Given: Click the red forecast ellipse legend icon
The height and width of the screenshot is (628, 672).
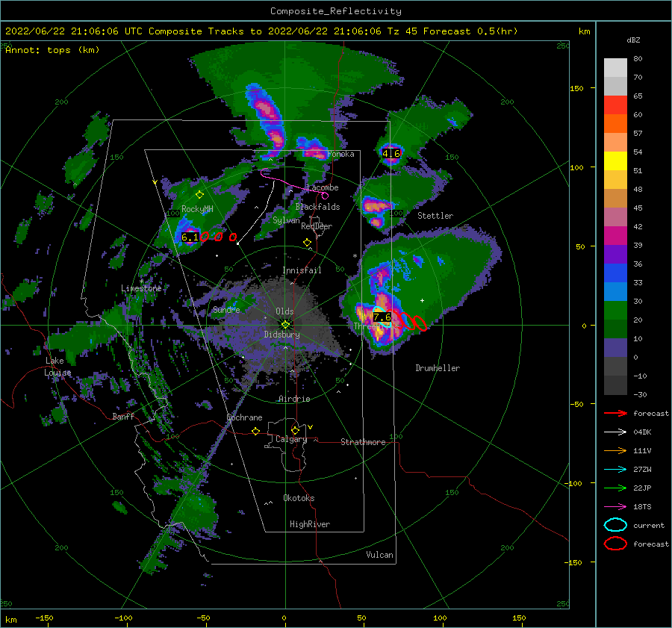Looking at the screenshot, I should (x=616, y=544).
